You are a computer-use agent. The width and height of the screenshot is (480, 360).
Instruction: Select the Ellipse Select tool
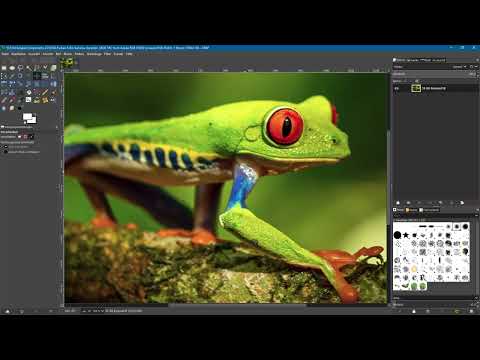click(x=12, y=68)
